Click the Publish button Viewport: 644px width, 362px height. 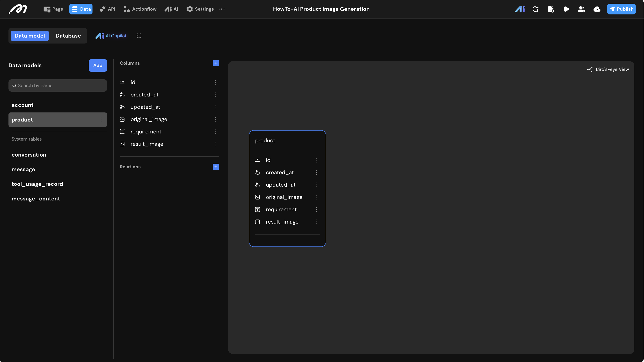621,9
